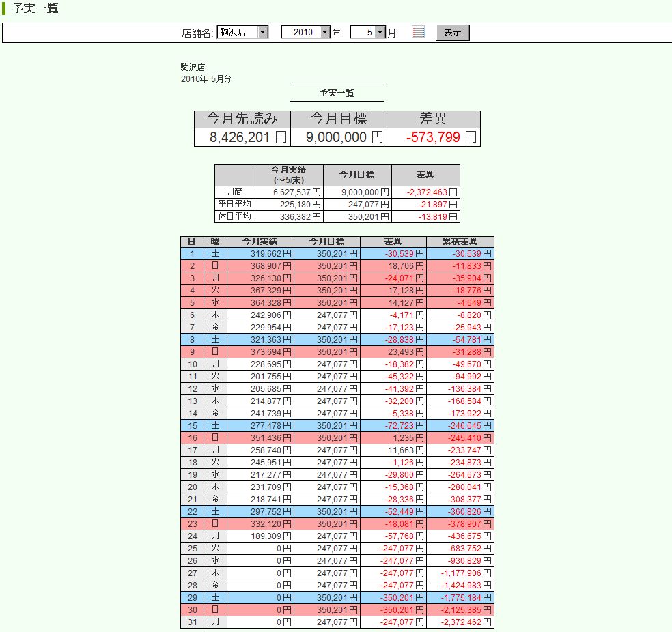The image size is (672, 632).
Task: Click the daily table 今月実績 column header
Action: pos(261,242)
